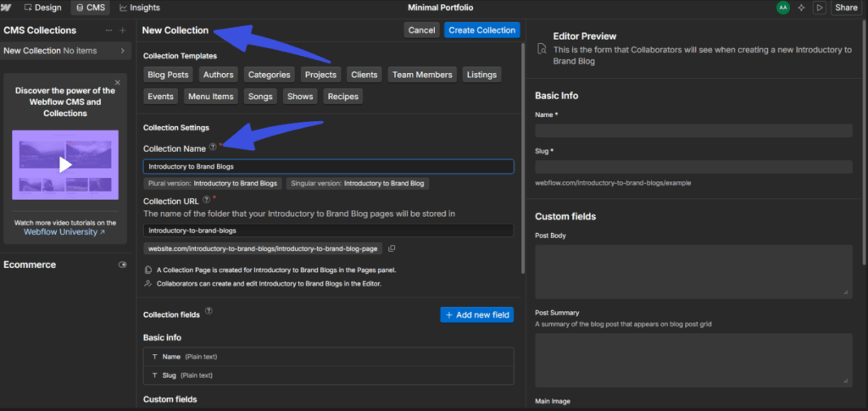Select the Authors template
The width and height of the screenshot is (868, 411).
tap(218, 75)
